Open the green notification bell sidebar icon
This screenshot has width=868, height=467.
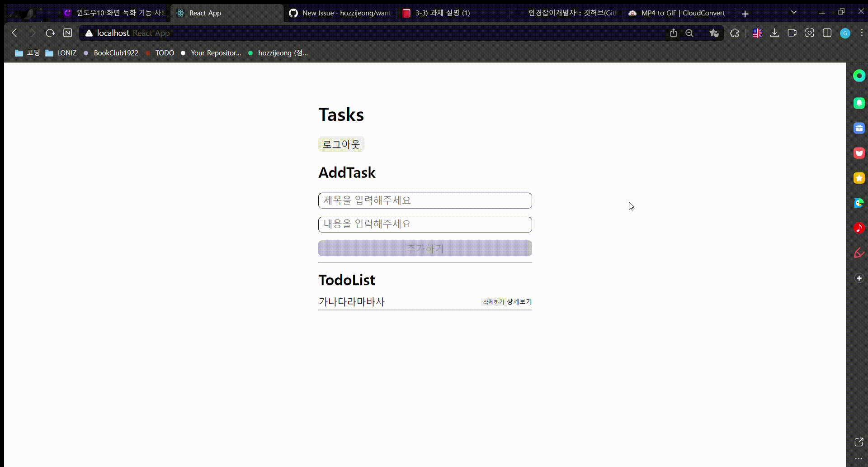pyautogui.click(x=859, y=103)
